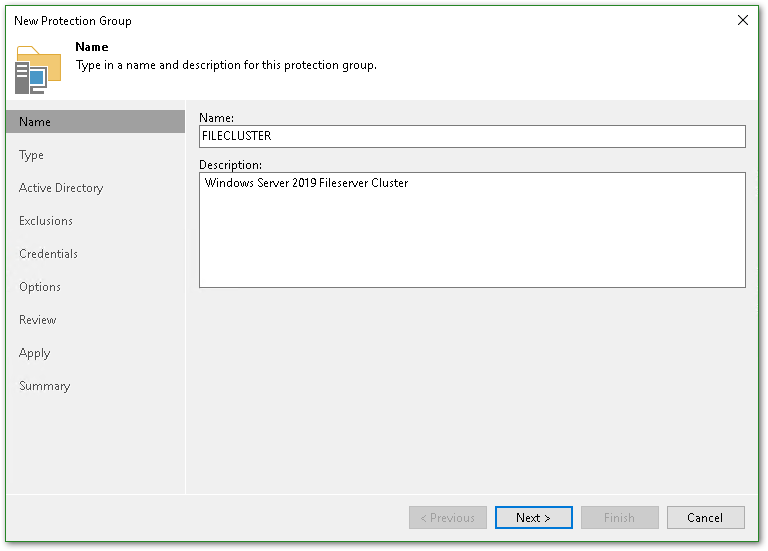
Task: Open the Active Directory step
Action: (61, 188)
